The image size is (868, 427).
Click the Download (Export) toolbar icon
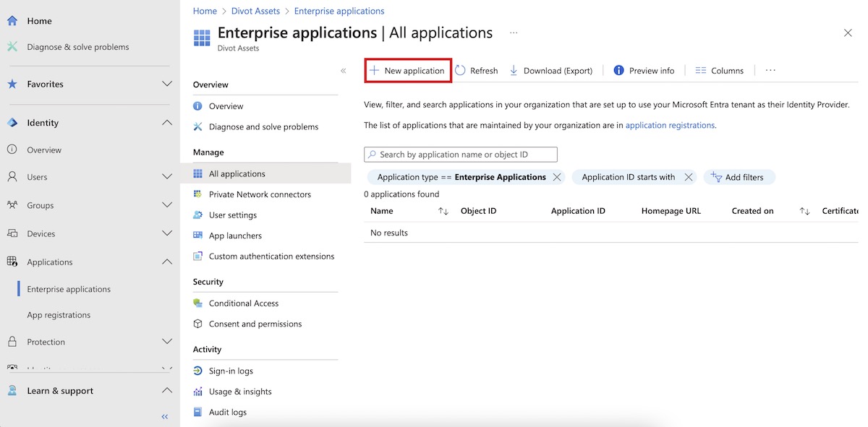(514, 71)
